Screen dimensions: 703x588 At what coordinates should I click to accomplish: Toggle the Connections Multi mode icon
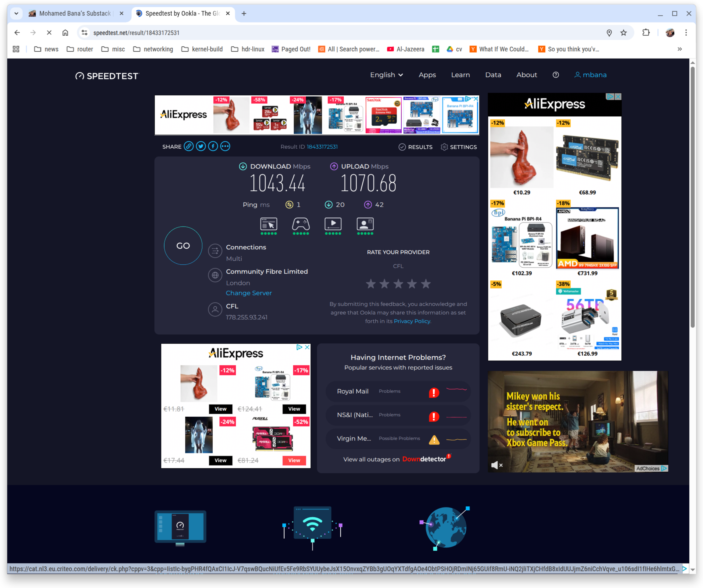215,250
